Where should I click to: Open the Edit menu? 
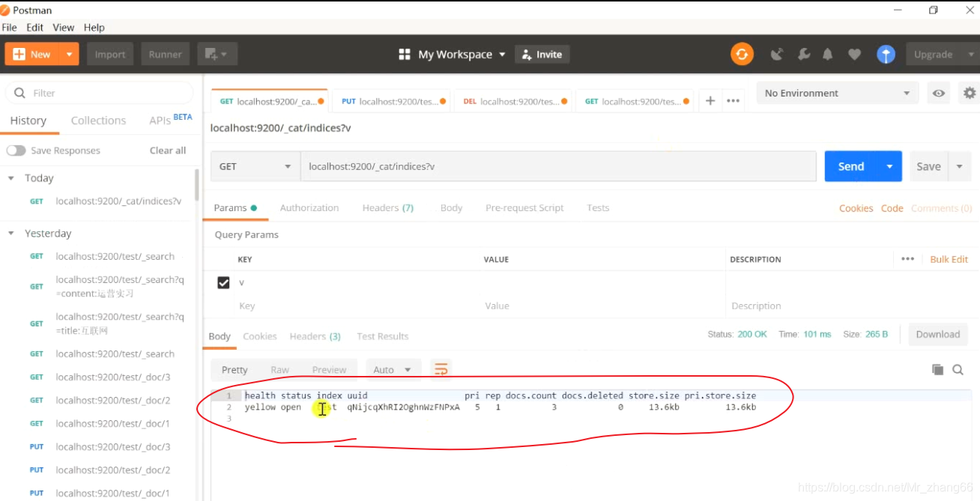[34, 27]
